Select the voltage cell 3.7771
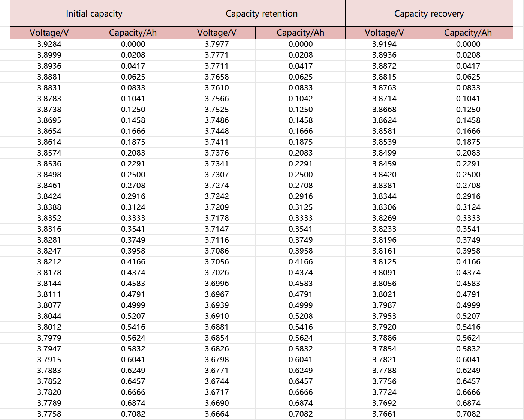 [x=217, y=55]
